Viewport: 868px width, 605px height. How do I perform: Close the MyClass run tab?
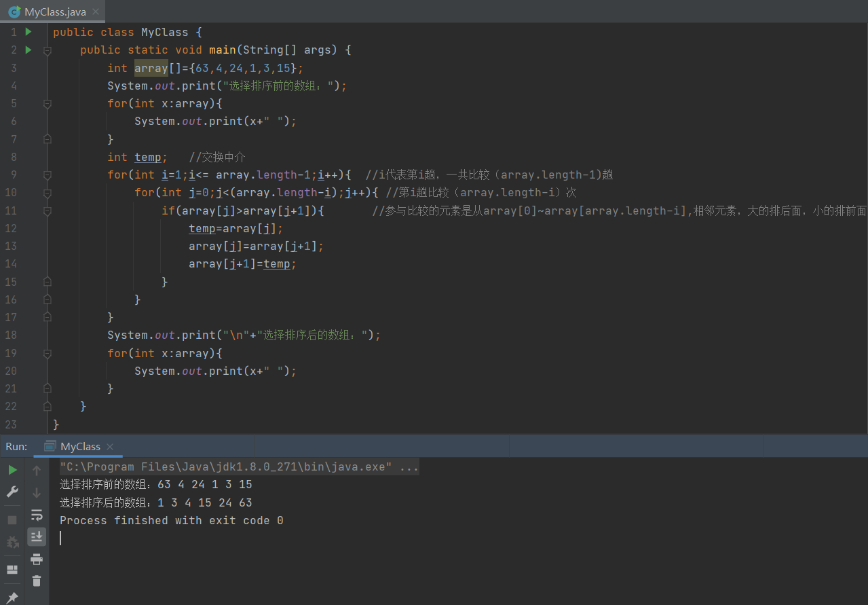point(110,447)
